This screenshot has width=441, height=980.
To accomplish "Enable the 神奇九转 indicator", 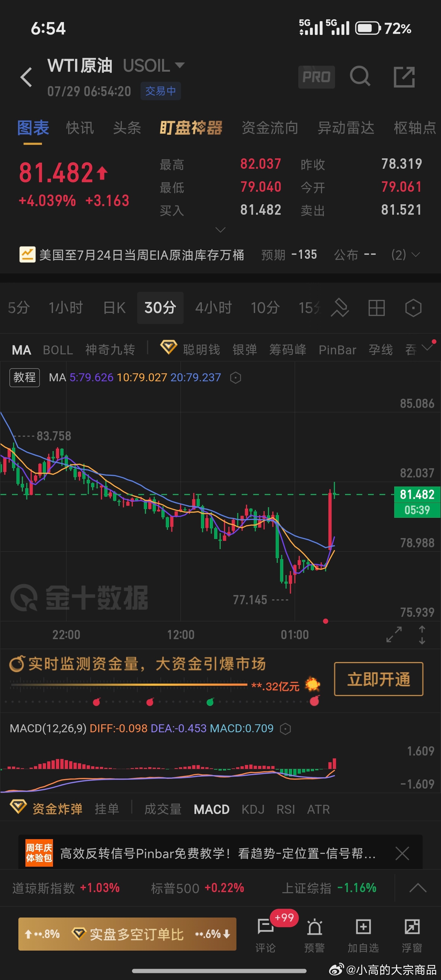I will (110, 350).
